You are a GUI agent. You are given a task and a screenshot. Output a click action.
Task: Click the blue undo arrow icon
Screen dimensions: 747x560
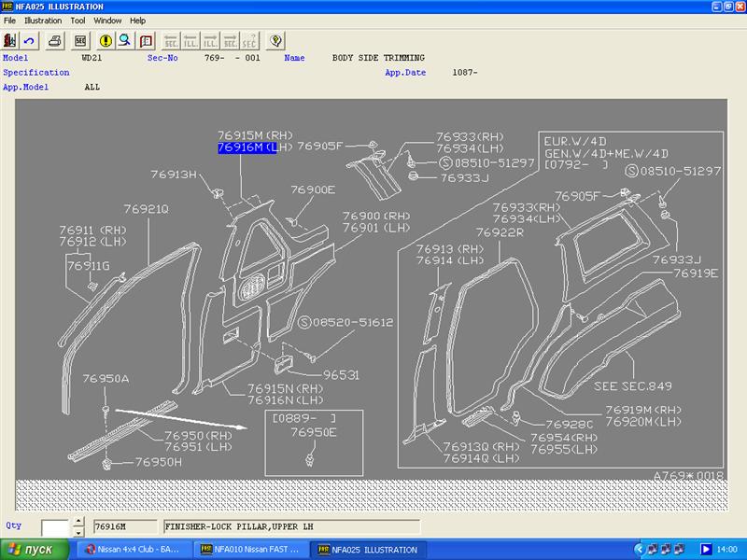29,41
